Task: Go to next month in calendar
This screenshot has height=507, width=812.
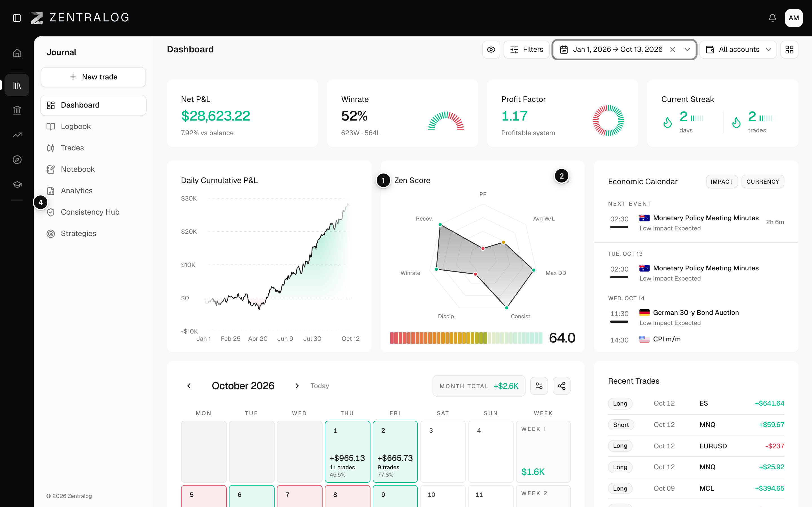Action: (x=297, y=386)
